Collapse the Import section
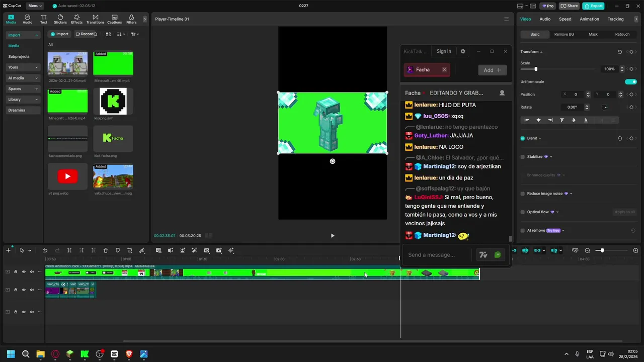The height and width of the screenshot is (362, 644). (x=23, y=35)
